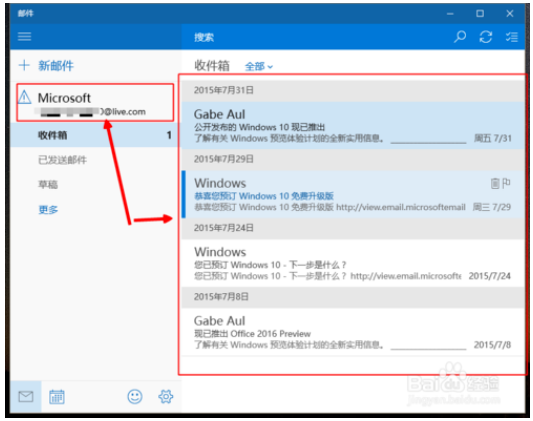This screenshot has height=421, width=533.
Task: Sync mailbox with the refresh icon
Action: tap(485, 36)
